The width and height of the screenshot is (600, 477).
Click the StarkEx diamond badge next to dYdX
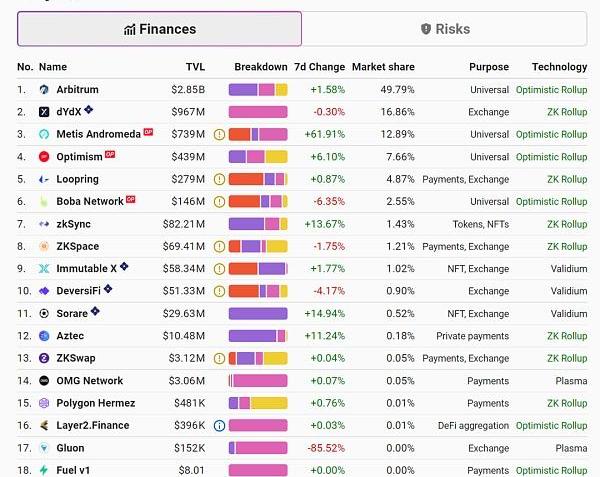point(89,110)
